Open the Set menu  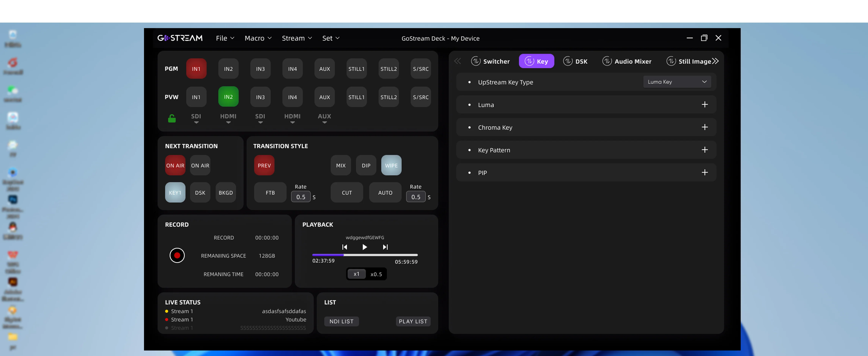point(331,38)
